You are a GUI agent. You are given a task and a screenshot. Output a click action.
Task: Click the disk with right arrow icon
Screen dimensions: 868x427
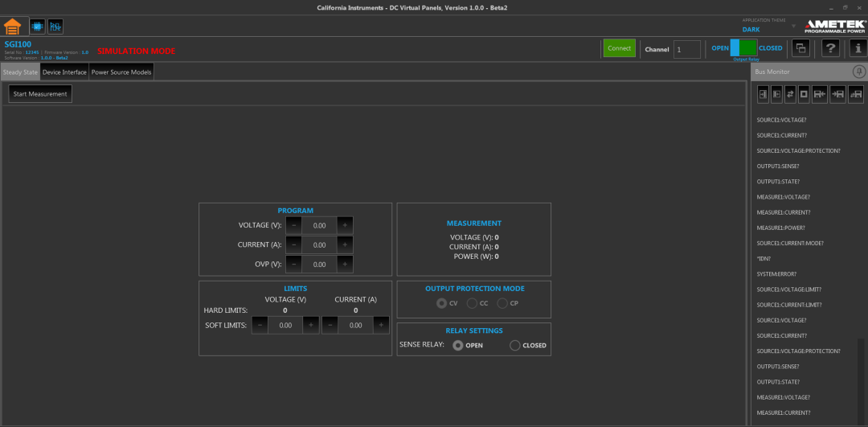(838, 94)
